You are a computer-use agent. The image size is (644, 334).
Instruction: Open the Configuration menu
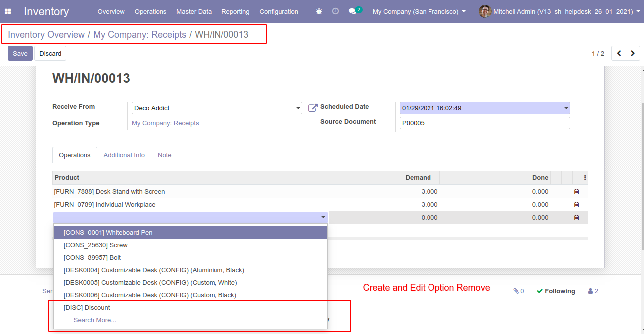pos(279,11)
